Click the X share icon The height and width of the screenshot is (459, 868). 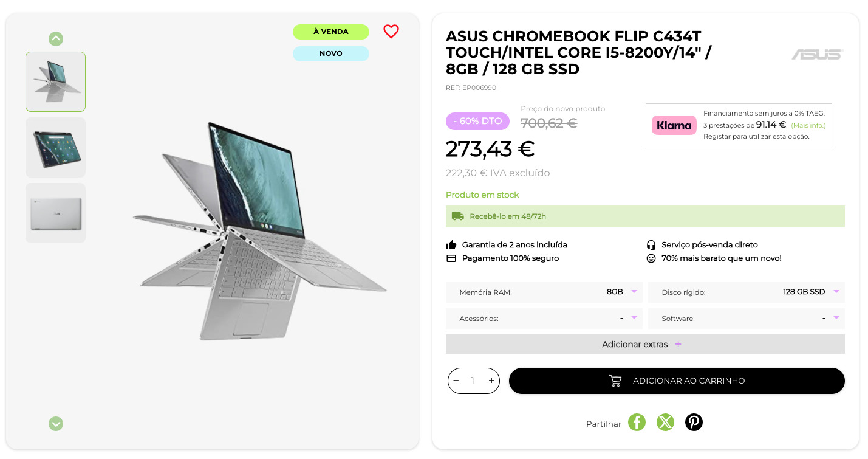click(665, 422)
